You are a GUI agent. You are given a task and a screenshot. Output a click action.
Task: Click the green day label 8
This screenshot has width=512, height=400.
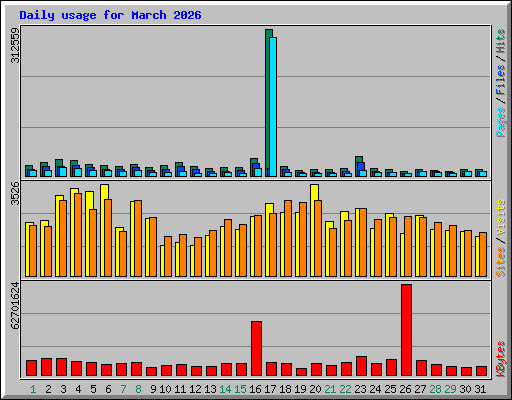click(138, 389)
